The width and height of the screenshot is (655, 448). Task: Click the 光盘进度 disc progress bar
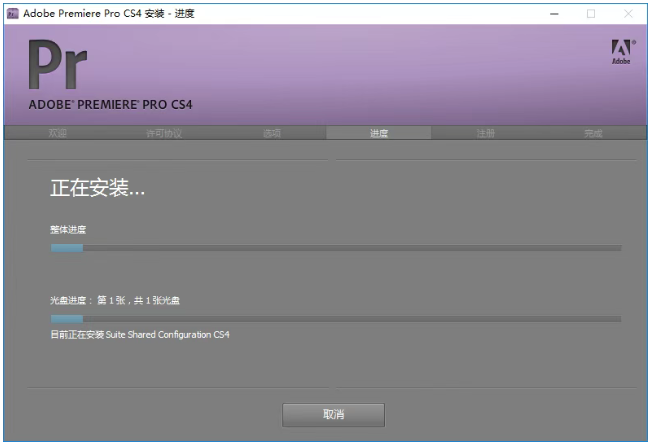coord(335,319)
